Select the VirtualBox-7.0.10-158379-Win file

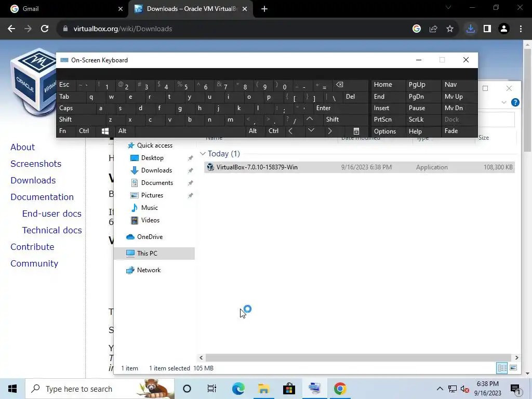pyautogui.click(x=360, y=167)
